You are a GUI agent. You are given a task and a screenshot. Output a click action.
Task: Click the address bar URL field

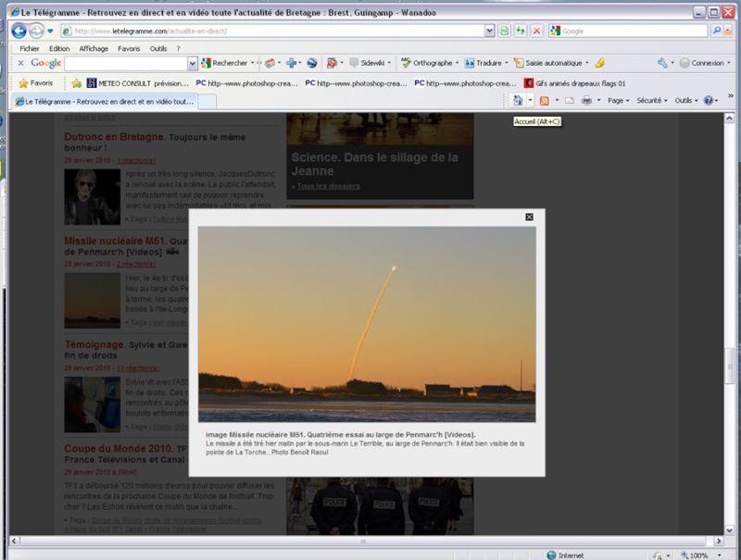272,31
